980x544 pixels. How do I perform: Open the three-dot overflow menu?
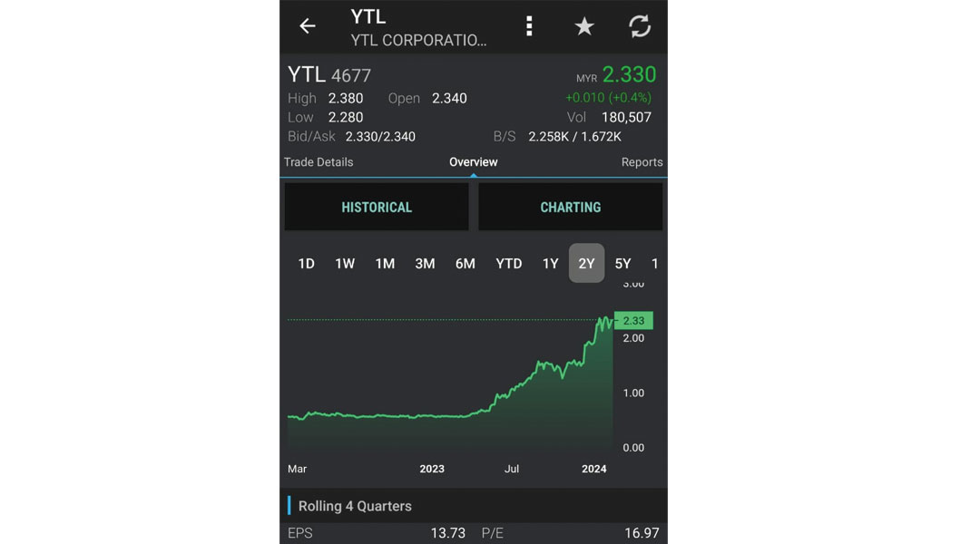coord(529,26)
